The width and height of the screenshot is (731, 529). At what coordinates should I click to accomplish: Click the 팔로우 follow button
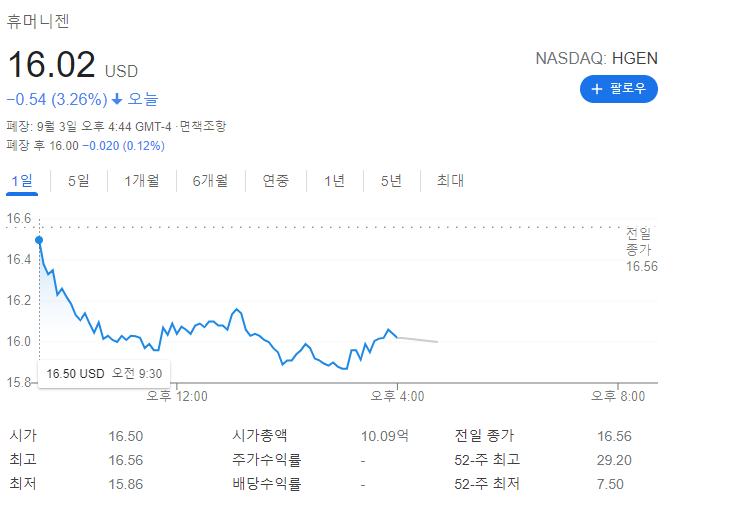pyautogui.click(x=619, y=89)
